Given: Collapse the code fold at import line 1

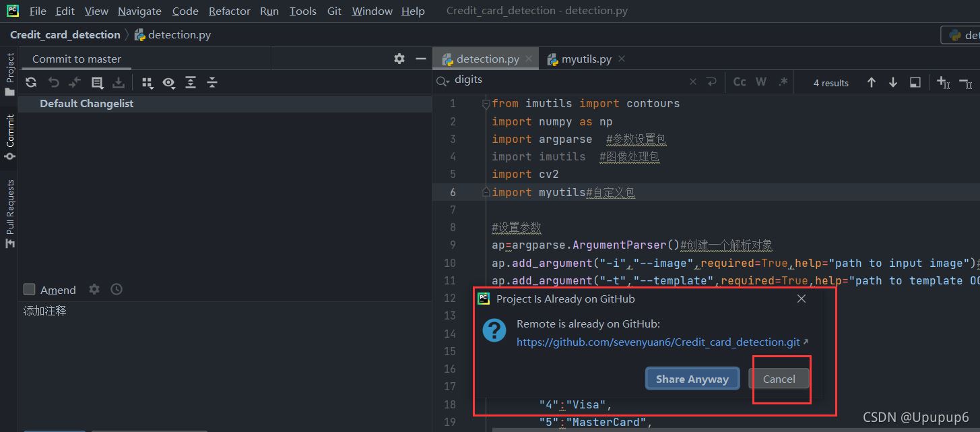Looking at the screenshot, I should pos(486,104).
